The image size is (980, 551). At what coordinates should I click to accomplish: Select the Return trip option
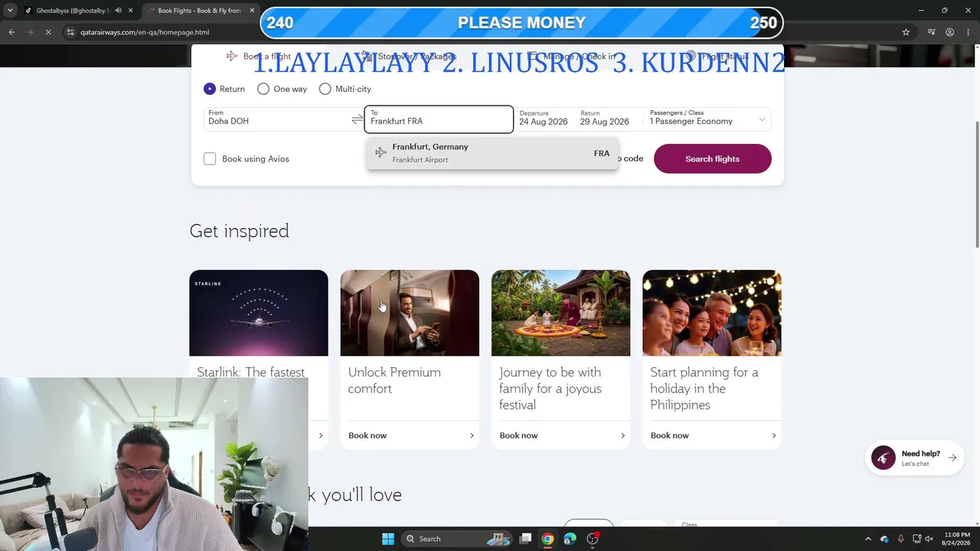[x=210, y=89]
